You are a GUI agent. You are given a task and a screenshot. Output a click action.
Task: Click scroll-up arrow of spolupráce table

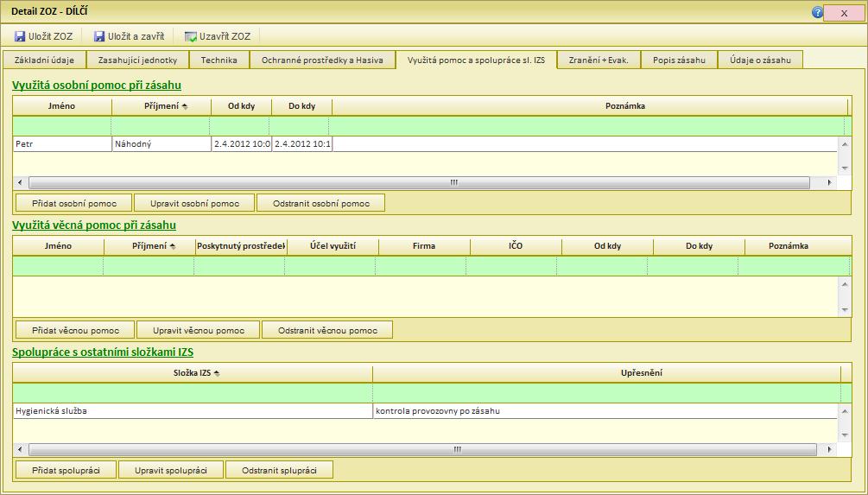click(x=845, y=411)
